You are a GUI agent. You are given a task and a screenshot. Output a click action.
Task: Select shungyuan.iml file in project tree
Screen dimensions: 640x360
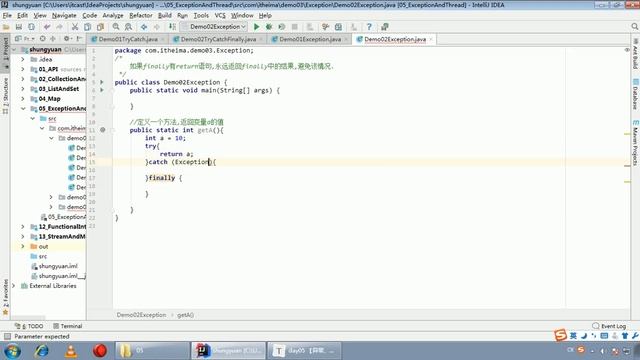pos(58,266)
